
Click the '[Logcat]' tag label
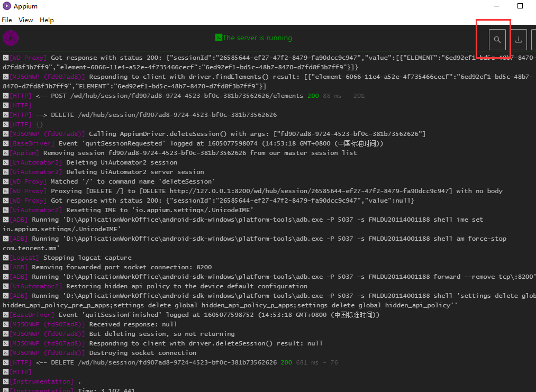[x=24, y=258]
